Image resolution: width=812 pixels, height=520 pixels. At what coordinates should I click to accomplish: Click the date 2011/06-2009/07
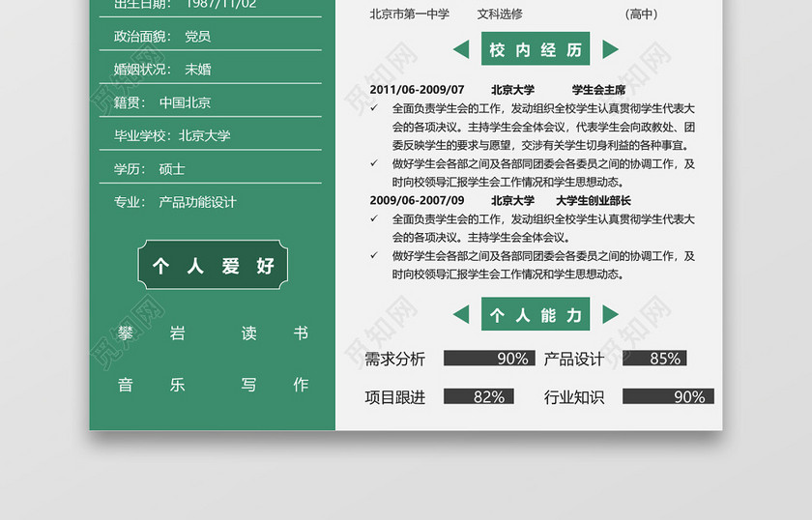(417, 90)
